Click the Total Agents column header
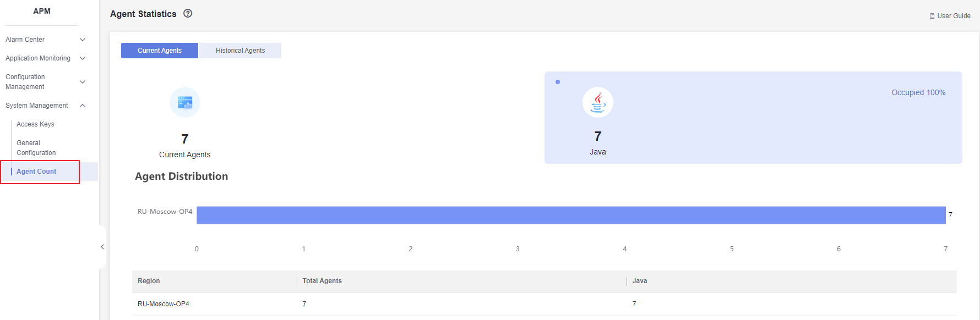Image resolution: width=980 pixels, height=320 pixels. coord(322,281)
